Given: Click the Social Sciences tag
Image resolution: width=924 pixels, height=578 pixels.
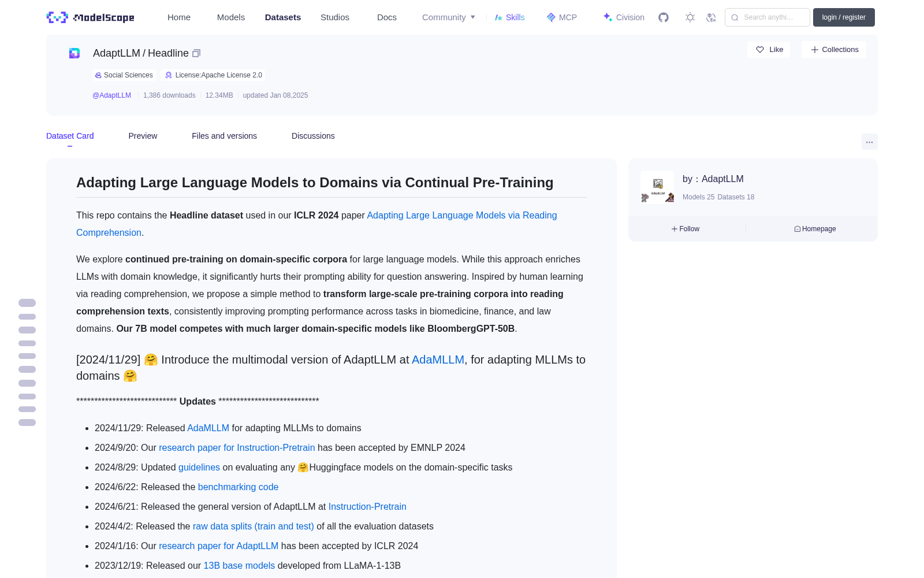Looking at the screenshot, I should 124,75.
